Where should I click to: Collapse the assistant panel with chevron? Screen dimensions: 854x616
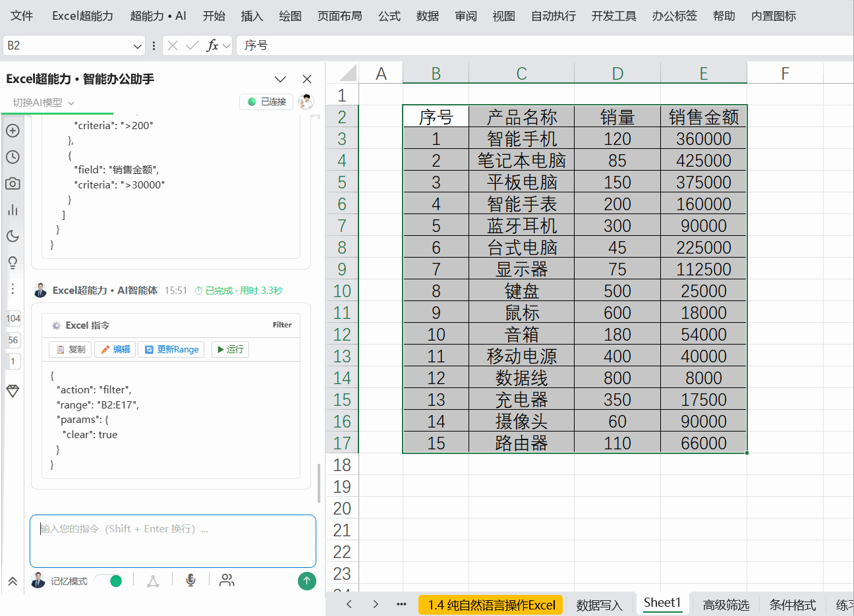click(x=280, y=79)
